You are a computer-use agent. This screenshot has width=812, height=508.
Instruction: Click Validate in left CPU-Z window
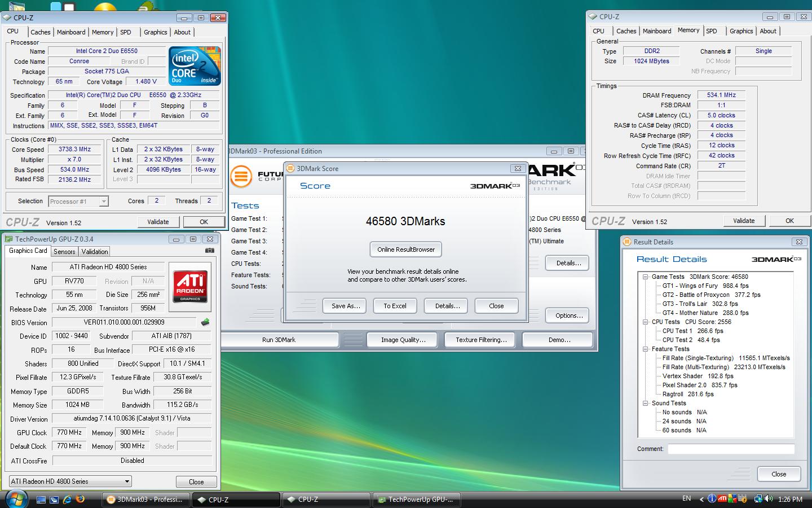point(158,222)
